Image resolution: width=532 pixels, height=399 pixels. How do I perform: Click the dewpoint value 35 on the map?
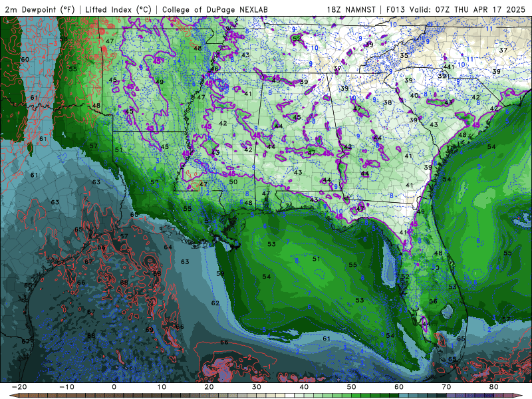tap(404, 55)
